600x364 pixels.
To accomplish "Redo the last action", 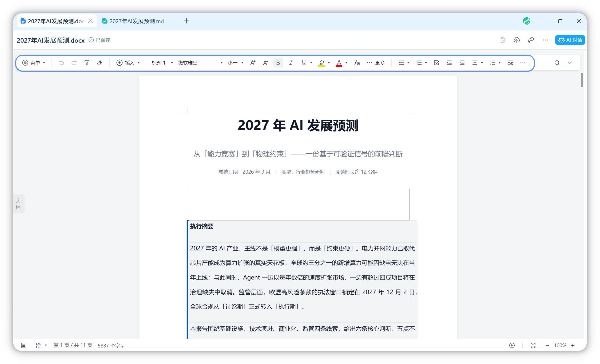I will click(x=74, y=63).
